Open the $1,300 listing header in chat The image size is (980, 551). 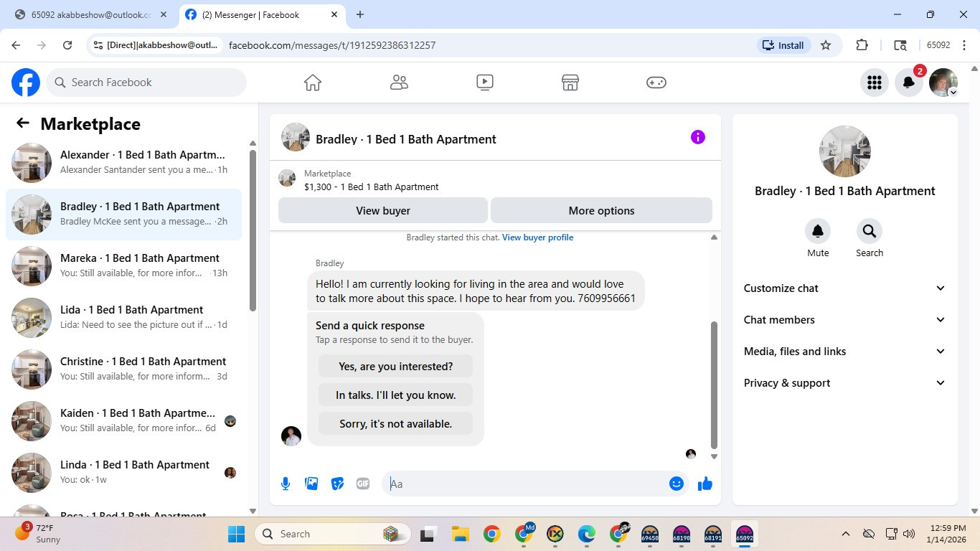pyautogui.click(x=495, y=180)
